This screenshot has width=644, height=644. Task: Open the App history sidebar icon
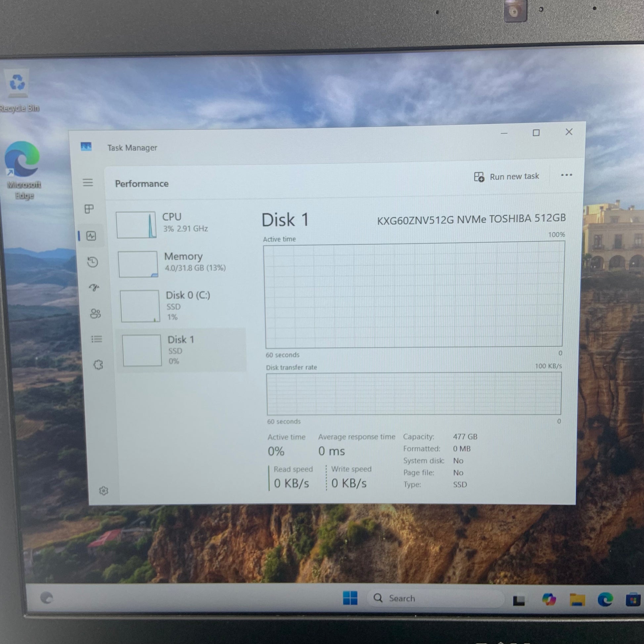[93, 262]
